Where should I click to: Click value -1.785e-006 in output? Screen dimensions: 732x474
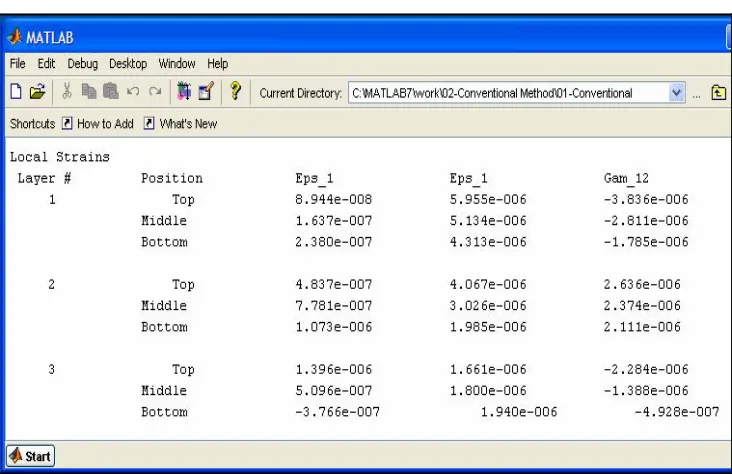click(646, 242)
